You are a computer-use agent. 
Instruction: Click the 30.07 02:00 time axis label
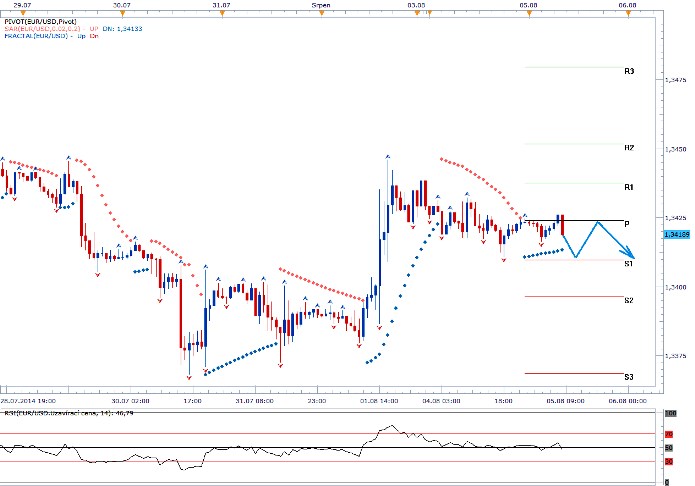pyautogui.click(x=130, y=401)
